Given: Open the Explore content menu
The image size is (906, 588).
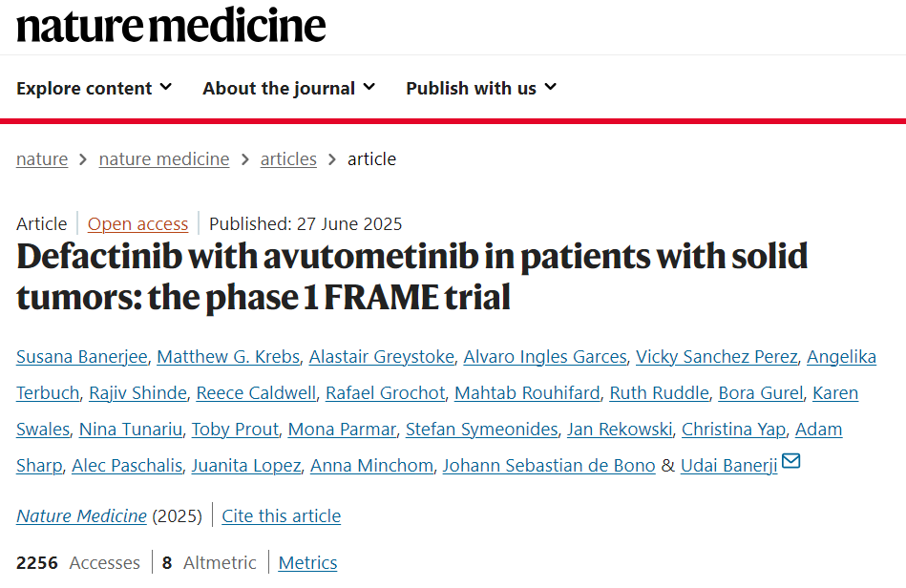Looking at the screenshot, I should (95, 89).
